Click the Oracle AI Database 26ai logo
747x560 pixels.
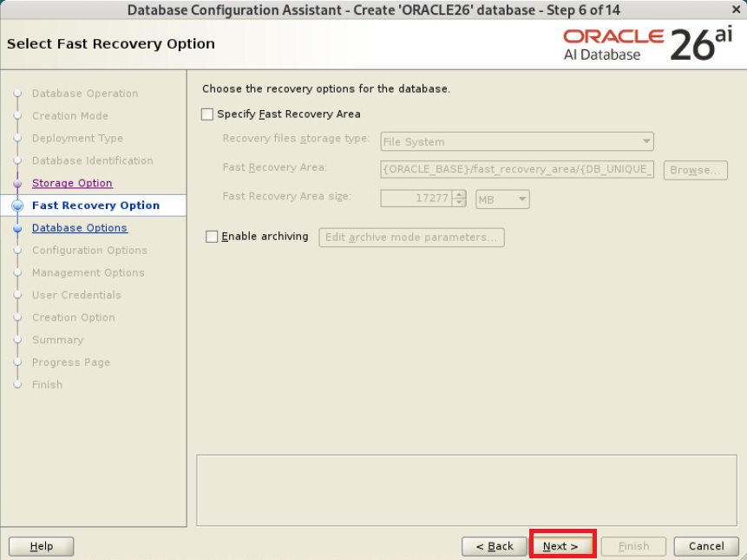tap(648, 44)
